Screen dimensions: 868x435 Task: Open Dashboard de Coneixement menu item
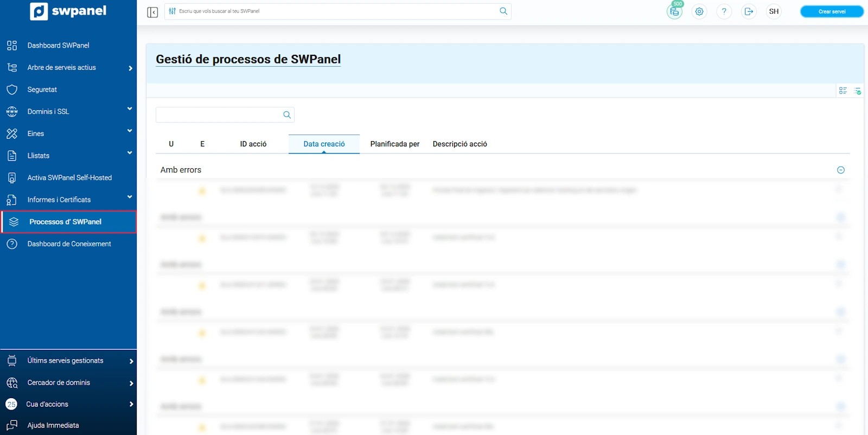point(69,244)
